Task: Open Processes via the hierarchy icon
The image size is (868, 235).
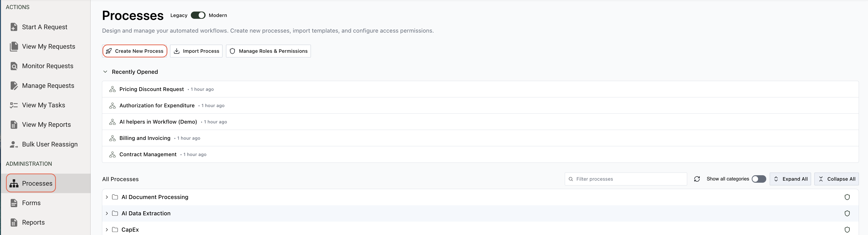Action: point(13,183)
